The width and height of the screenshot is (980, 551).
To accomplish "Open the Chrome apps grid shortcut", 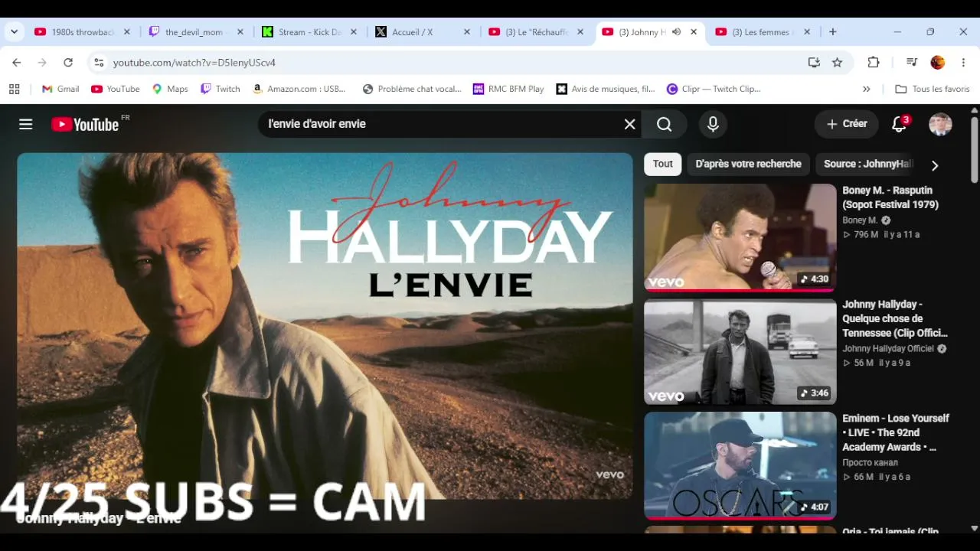I will 14,89.
